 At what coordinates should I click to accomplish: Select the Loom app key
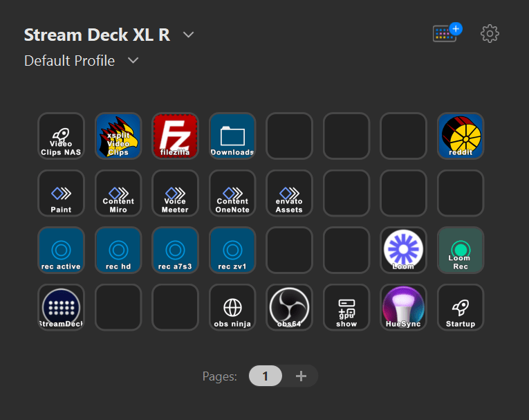tap(404, 250)
